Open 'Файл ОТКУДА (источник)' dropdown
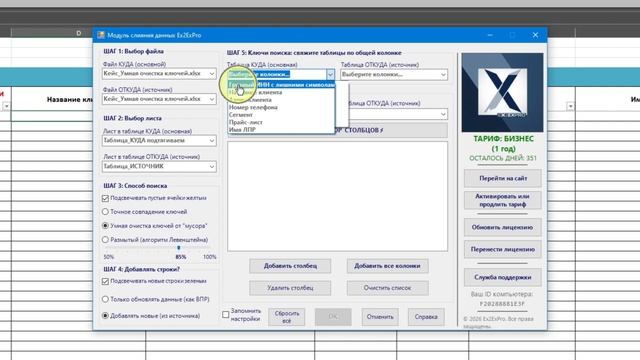 (159, 99)
